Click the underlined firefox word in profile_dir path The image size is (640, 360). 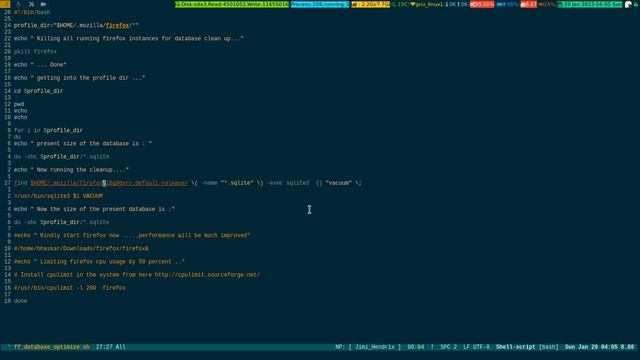point(117,25)
